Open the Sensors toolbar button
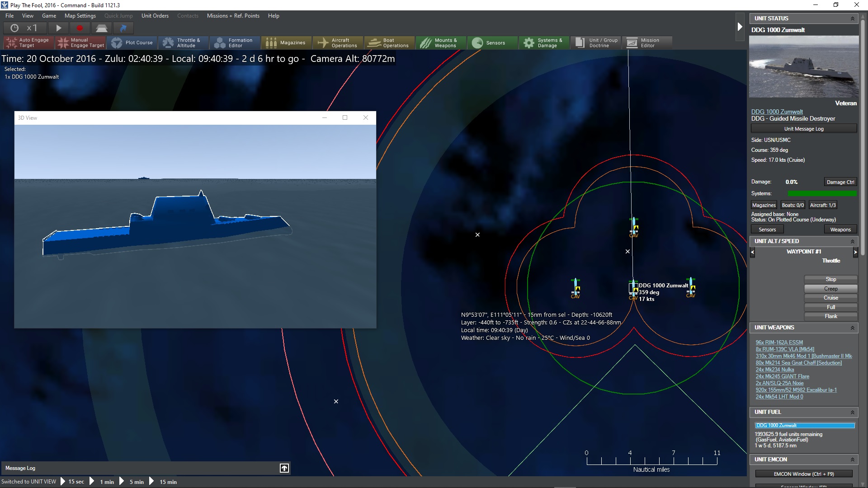The height and width of the screenshot is (488, 868). pyautogui.click(x=493, y=42)
